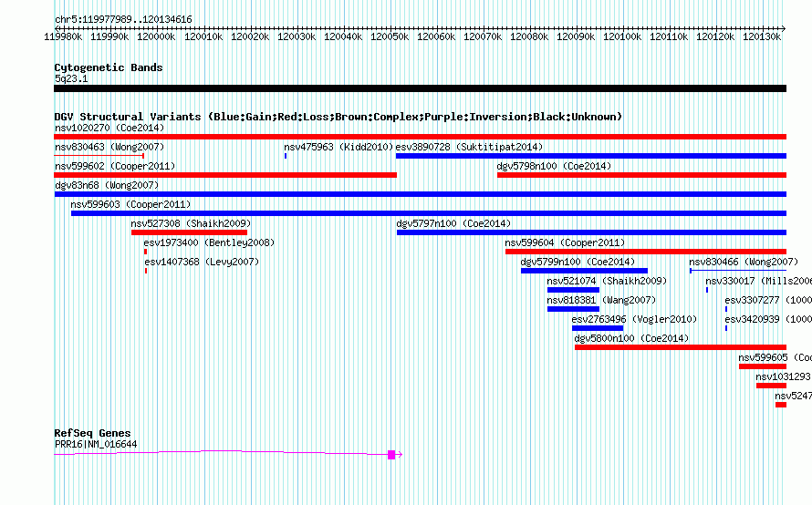Viewport: 812px width, 505px height.
Task: Click the 5q23.1 cytogenetic band bar
Action: (420, 88)
